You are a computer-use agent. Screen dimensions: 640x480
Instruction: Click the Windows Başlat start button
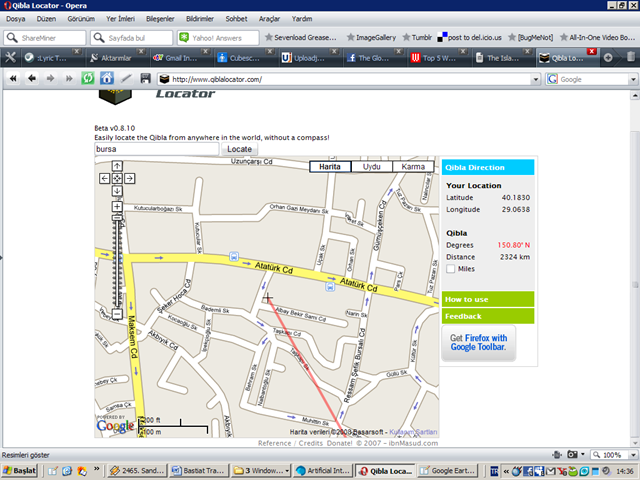coord(20,471)
